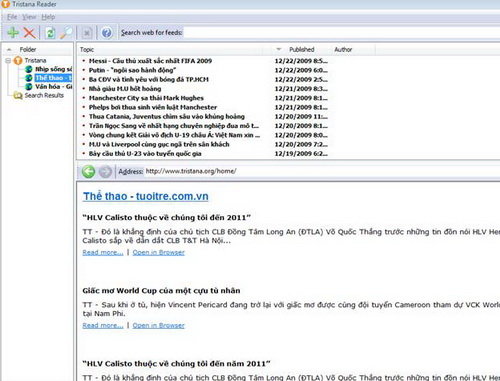The image size is (500, 381).
Task: Click Read more under first HLV Calisto article
Action: (103, 253)
